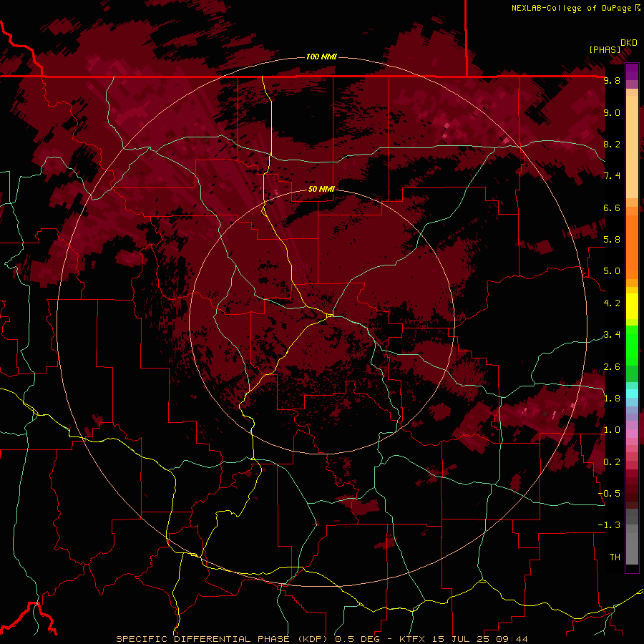Pick the pink segment of the color bar
644x644 pixels.
(x=632, y=434)
